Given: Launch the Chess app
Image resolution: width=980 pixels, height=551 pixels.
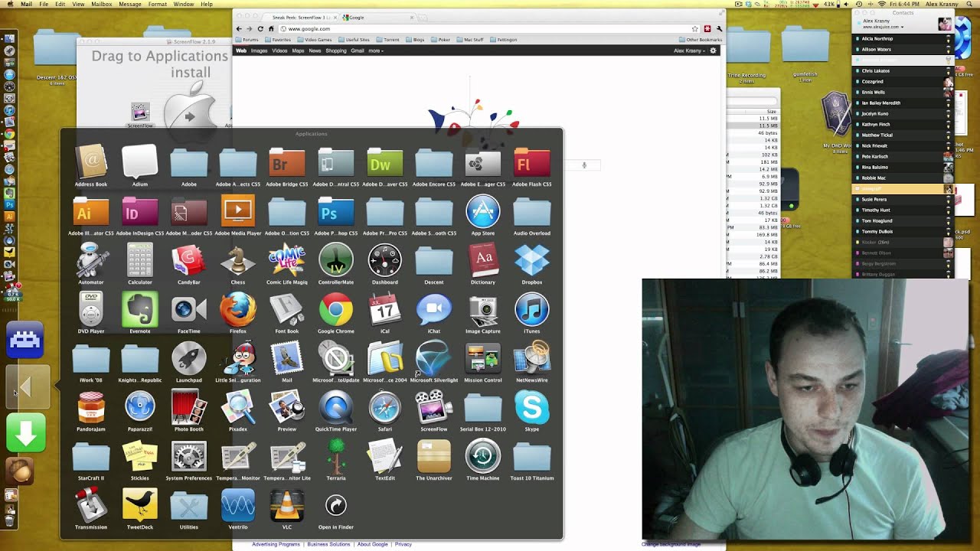Looking at the screenshot, I should [238, 261].
